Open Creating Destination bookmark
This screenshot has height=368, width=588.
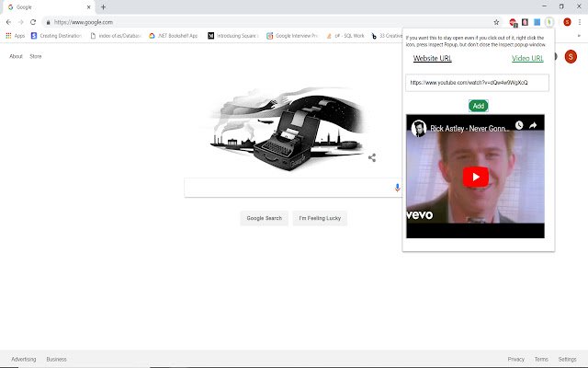pos(56,36)
